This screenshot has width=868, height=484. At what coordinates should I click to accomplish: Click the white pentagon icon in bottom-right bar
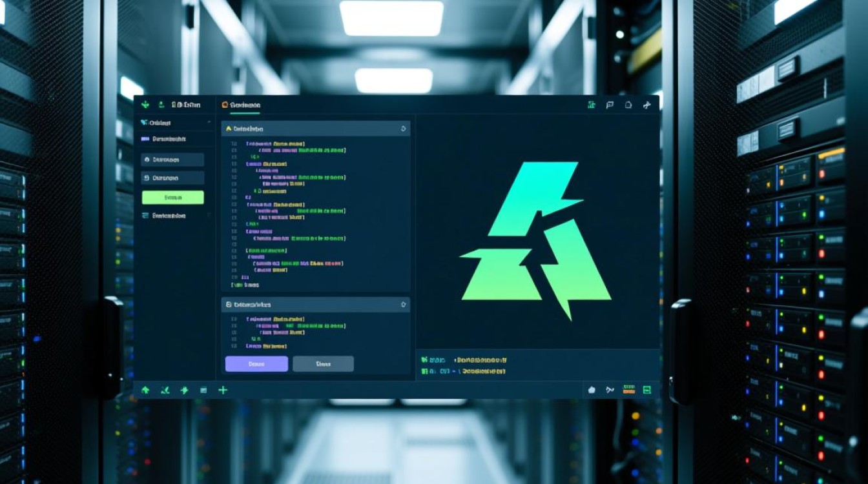(591, 390)
